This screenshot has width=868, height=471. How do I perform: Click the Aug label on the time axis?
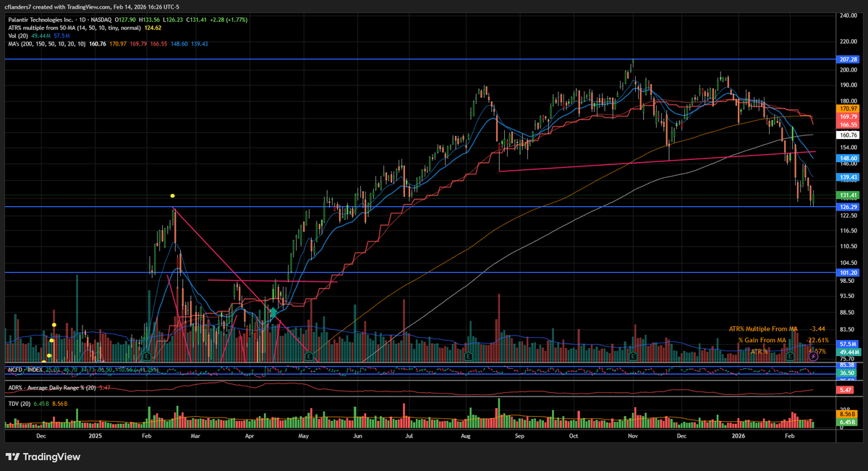pos(465,436)
